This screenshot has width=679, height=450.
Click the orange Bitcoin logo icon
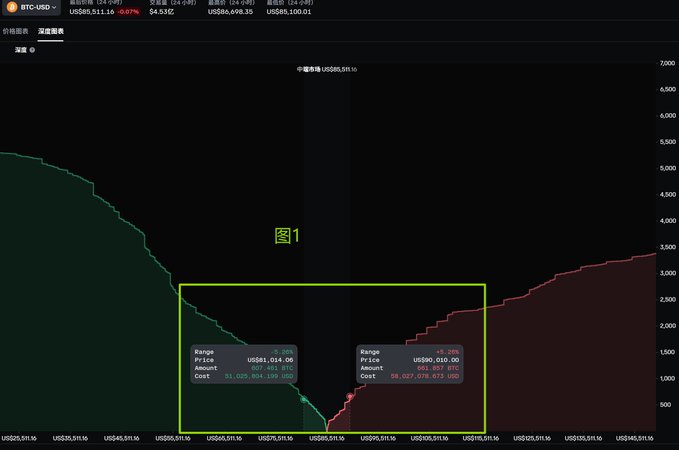coord(12,7)
